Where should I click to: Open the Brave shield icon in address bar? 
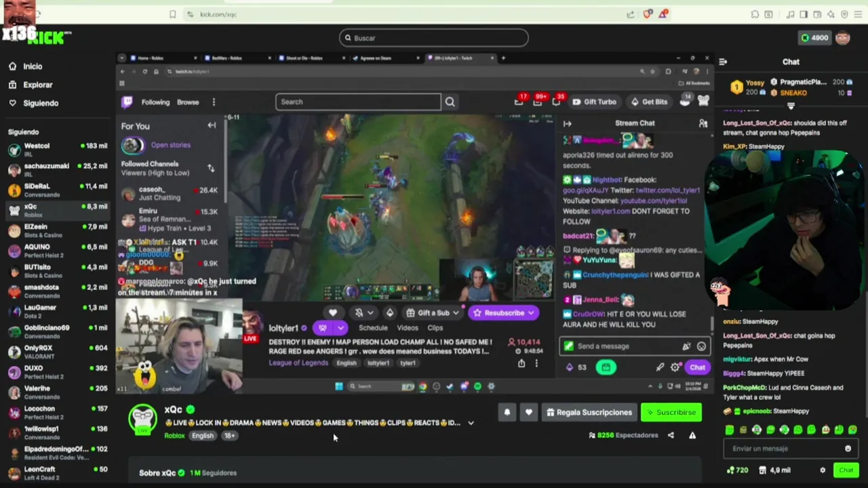[x=648, y=14]
